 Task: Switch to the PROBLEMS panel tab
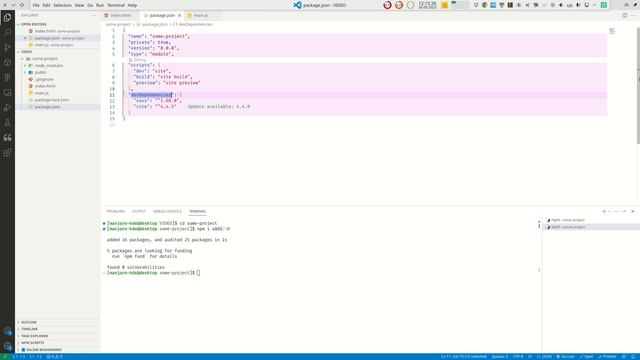[116, 211]
